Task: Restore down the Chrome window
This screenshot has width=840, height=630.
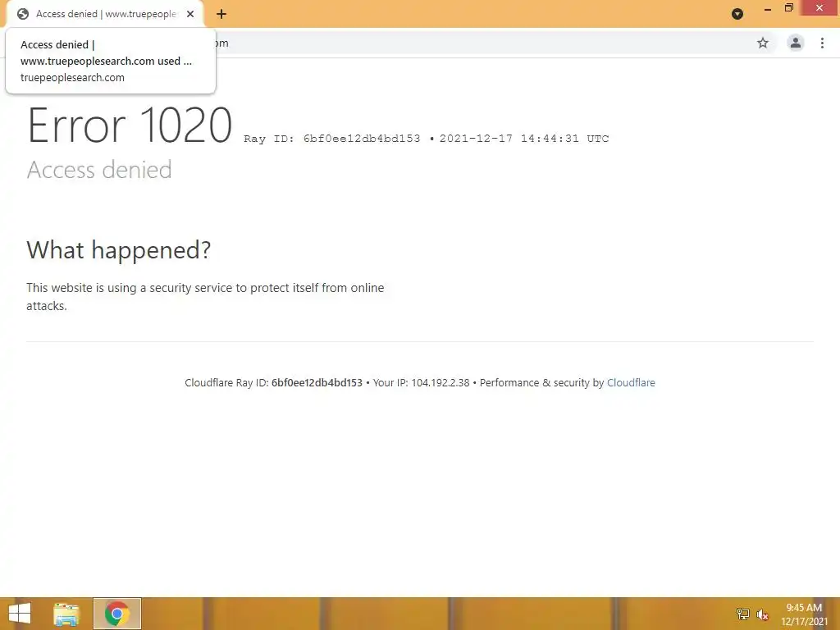Action: pos(788,8)
